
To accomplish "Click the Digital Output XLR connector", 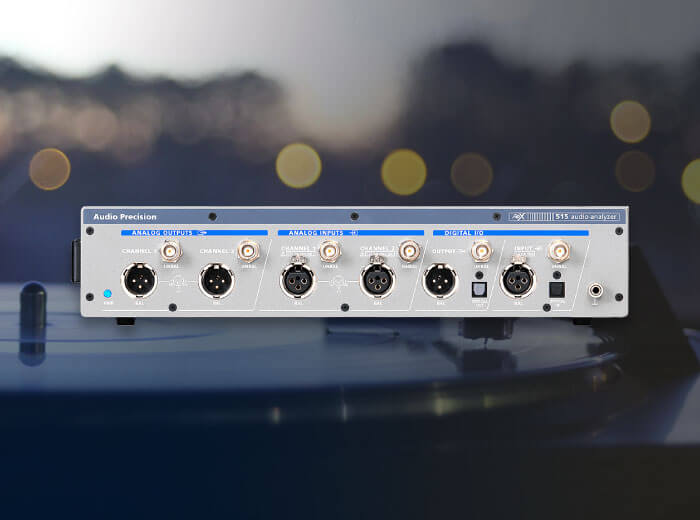I will pyautogui.click(x=440, y=281).
